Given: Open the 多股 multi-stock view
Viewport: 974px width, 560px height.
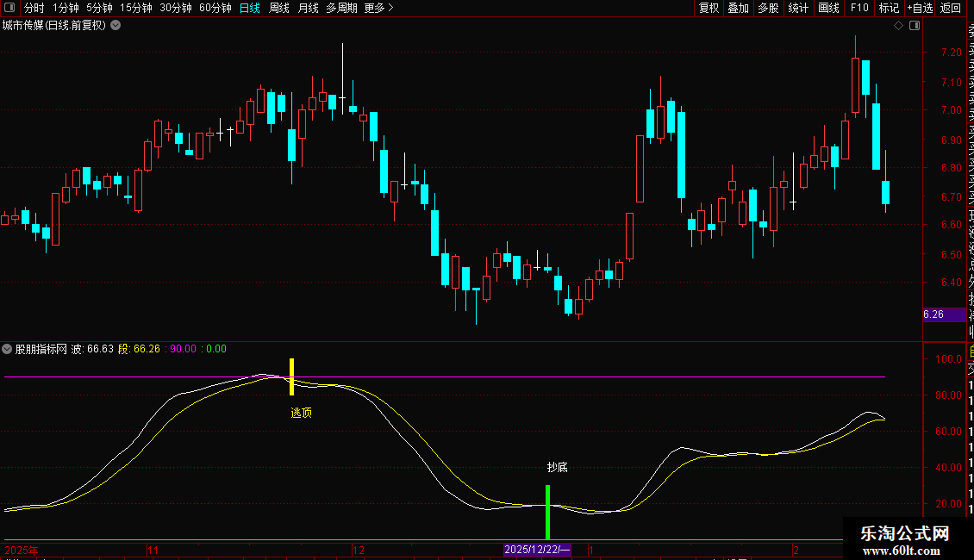Looking at the screenshot, I should (768, 8).
